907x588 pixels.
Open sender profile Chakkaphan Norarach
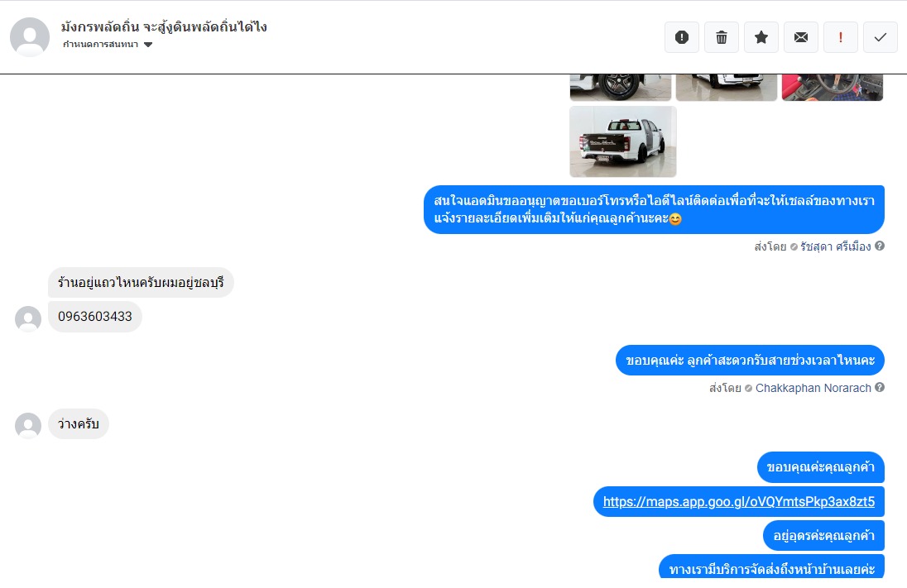click(813, 388)
